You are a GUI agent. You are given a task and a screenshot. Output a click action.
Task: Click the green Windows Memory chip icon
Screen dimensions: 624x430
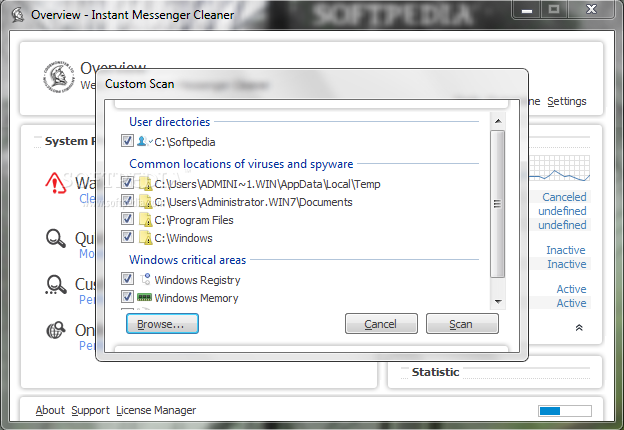tap(144, 297)
